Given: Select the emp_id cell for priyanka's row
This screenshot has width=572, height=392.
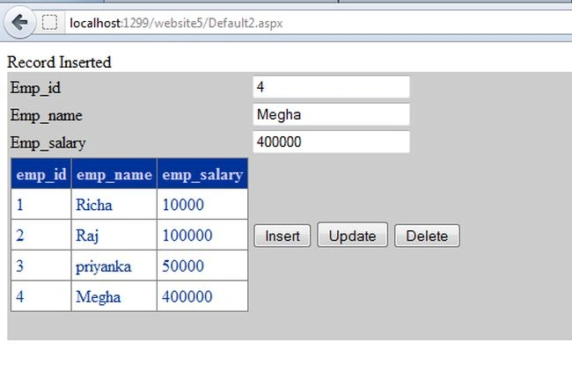Looking at the screenshot, I should tap(41, 265).
